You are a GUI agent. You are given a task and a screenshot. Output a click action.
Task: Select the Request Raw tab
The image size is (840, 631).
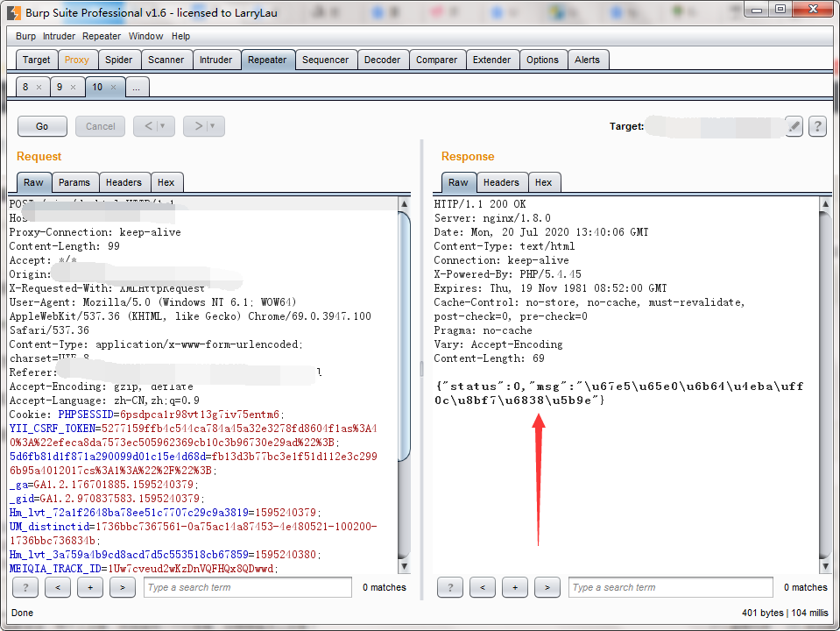click(x=33, y=182)
